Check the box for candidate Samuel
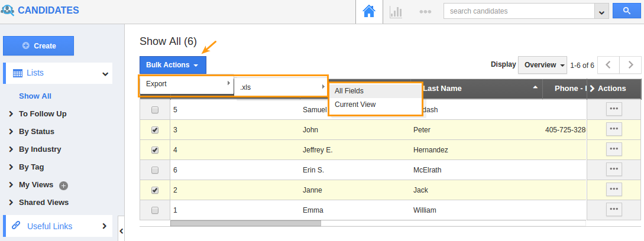Image resolution: width=644 pixels, height=241 pixels. point(155,110)
